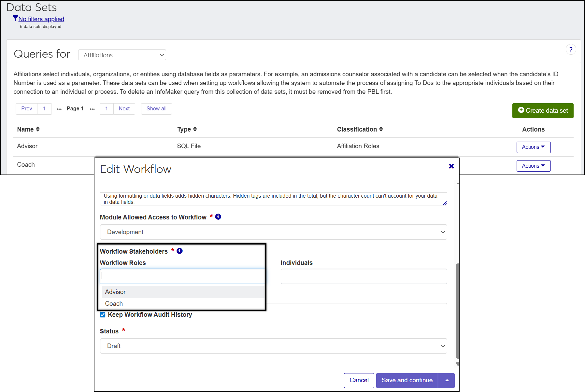585x392 pixels.
Task: Open the help question mark icon
Action: 571,50
